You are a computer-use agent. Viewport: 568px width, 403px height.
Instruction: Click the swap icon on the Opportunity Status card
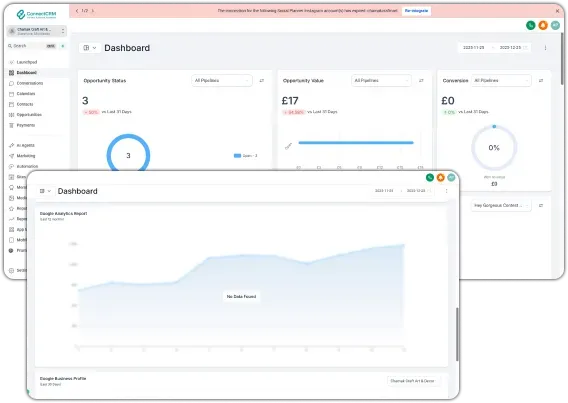point(262,80)
